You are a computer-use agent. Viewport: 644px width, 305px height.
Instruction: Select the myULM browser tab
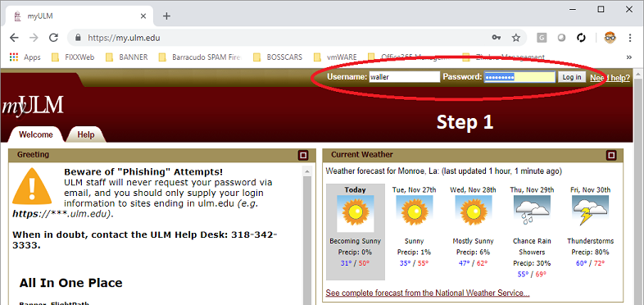pos(79,16)
